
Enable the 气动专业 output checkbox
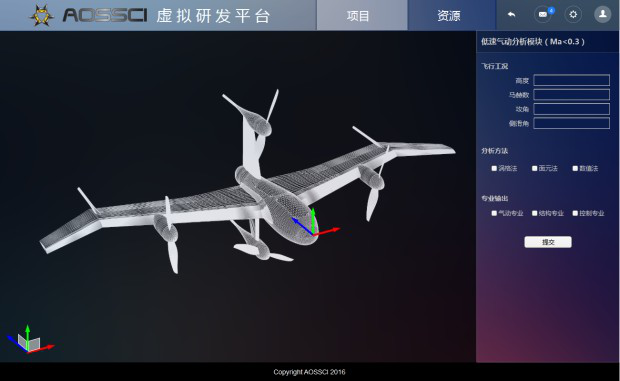tap(494, 213)
